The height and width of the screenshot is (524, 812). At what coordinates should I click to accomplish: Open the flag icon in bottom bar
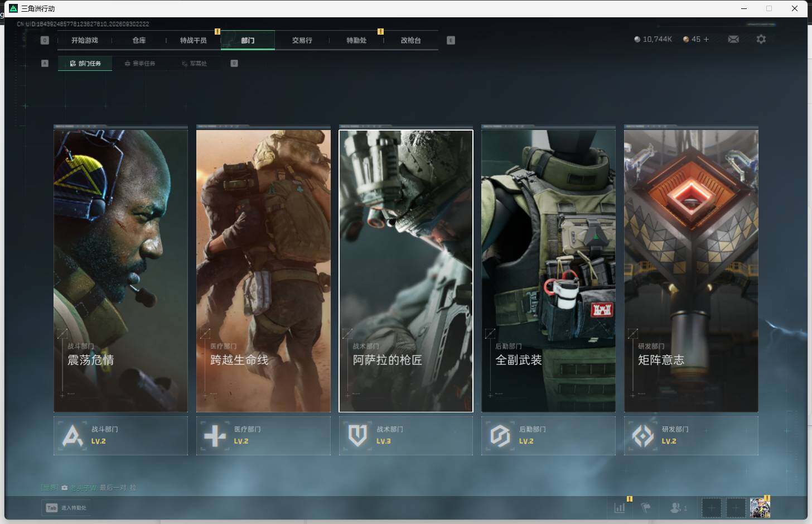(646, 508)
